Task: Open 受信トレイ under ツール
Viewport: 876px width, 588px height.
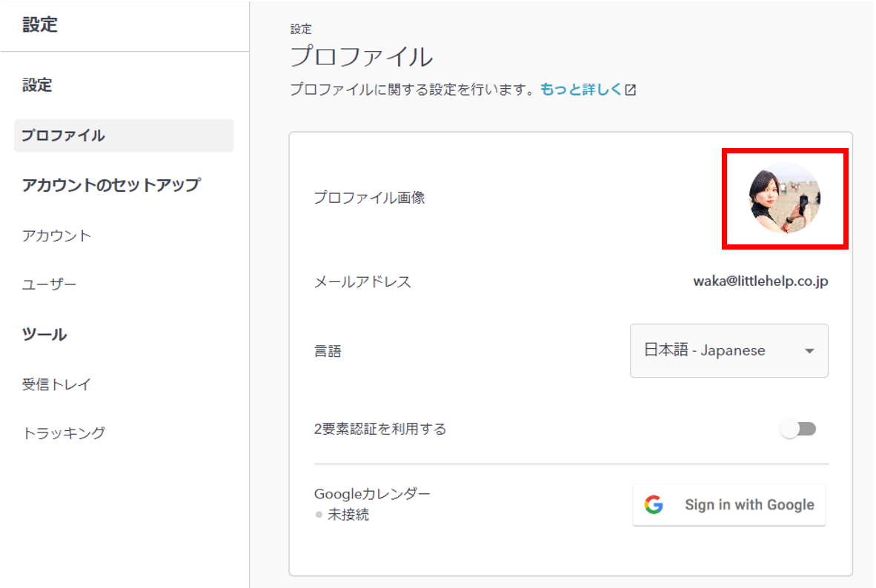Action: click(56, 384)
